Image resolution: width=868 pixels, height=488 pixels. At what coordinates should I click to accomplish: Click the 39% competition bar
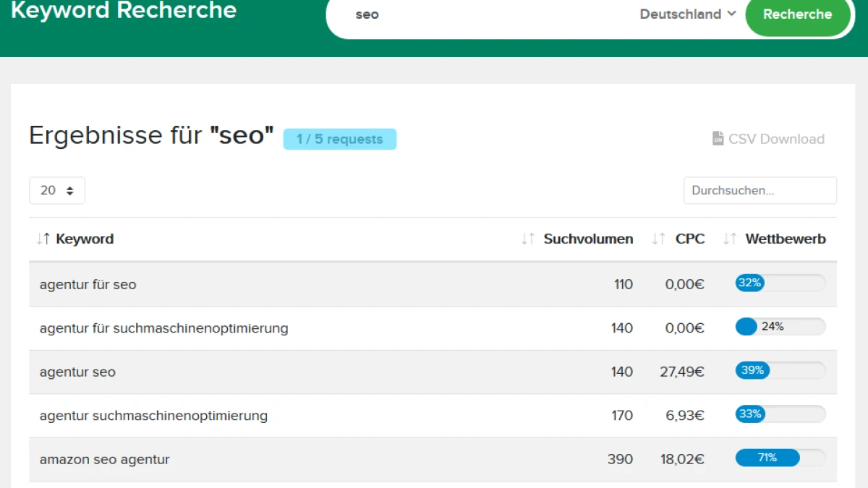[x=780, y=370]
